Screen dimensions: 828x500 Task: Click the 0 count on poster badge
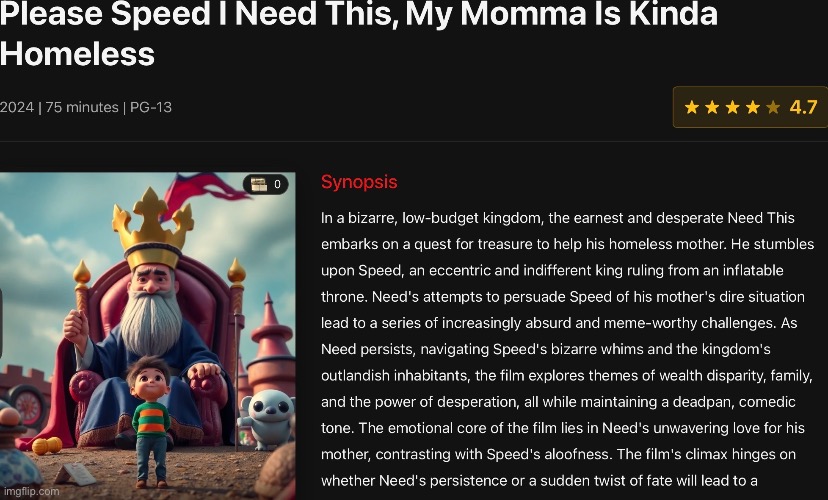pos(277,184)
